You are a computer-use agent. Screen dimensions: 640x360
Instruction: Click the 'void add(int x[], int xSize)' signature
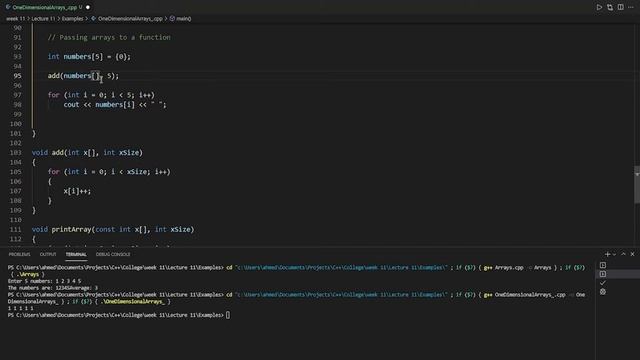[87, 153]
